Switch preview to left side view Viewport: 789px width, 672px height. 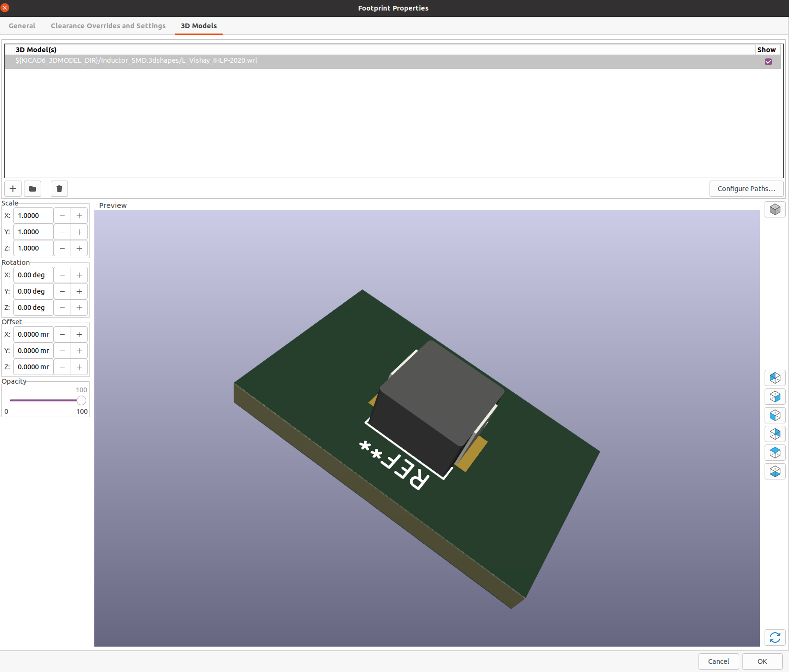click(x=775, y=378)
